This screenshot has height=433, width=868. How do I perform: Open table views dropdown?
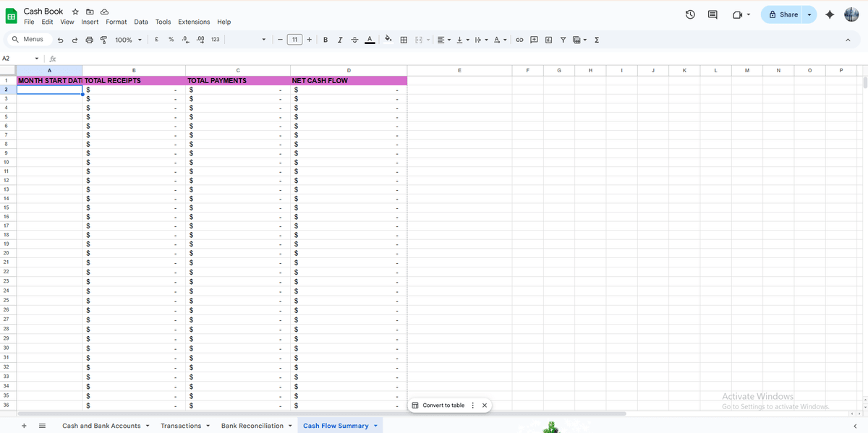[x=579, y=40]
